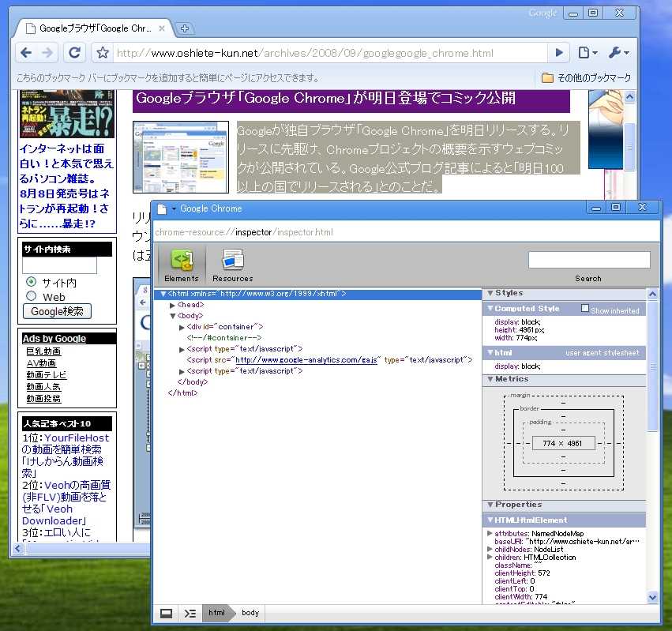The image size is (672, 631).
Task: Select the Web radio button
Action: 32,296
